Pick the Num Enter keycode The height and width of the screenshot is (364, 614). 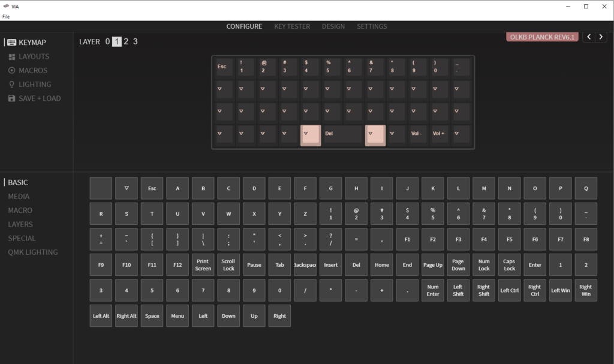[x=433, y=290]
